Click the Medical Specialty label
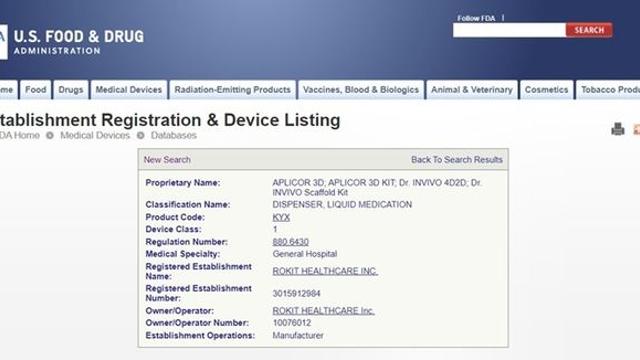This screenshot has height=360, width=640. (x=182, y=254)
